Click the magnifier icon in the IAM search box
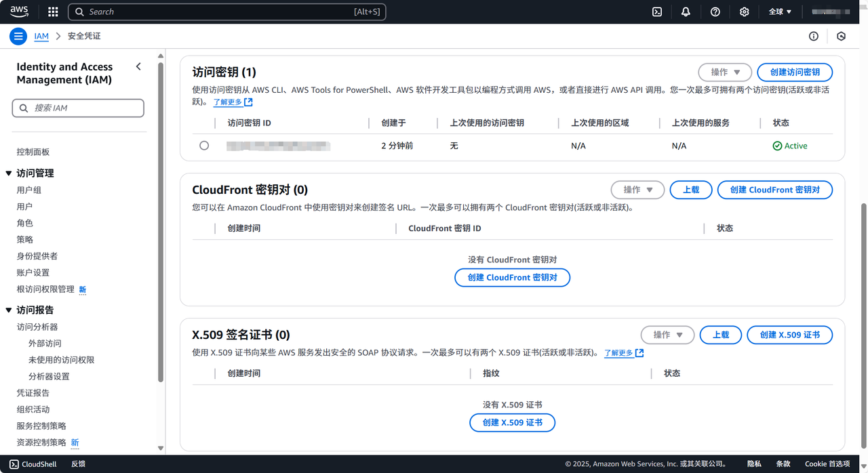Screen dimensions: 868x473 click(x=24, y=108)
